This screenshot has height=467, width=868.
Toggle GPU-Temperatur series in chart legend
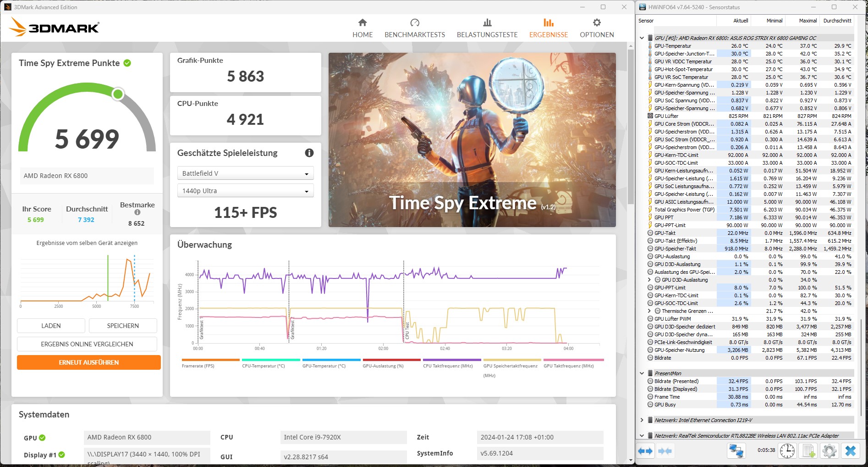pos(331,363)
